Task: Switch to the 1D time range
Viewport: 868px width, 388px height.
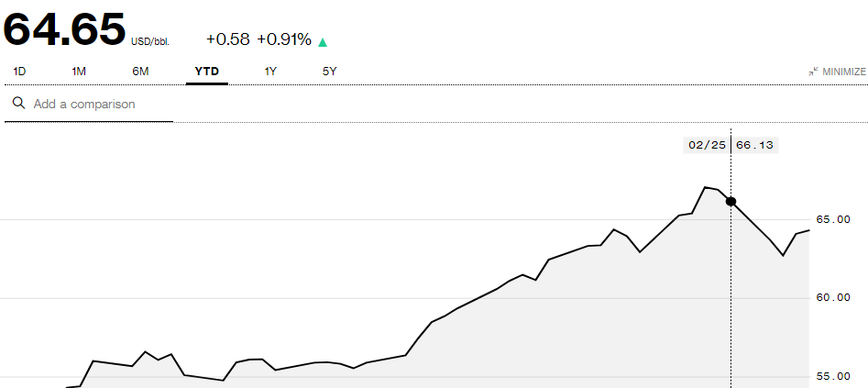Action: pyautogui.click(x=19, y=71)
